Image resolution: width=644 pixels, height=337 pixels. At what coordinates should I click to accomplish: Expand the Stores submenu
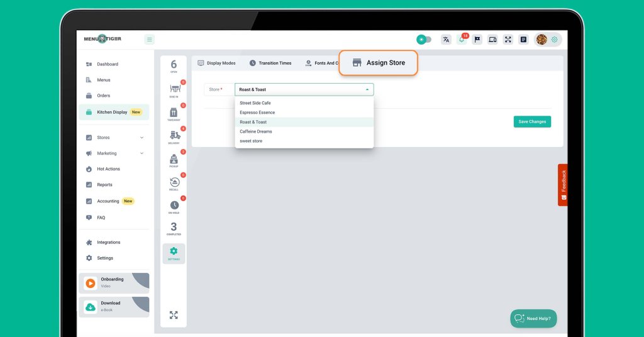[142, 138]
